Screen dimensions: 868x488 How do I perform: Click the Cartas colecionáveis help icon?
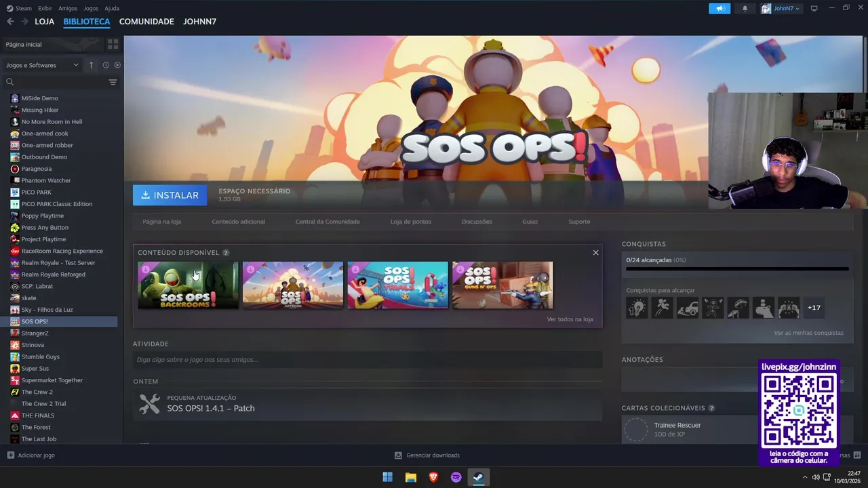(x=711, y=408)
